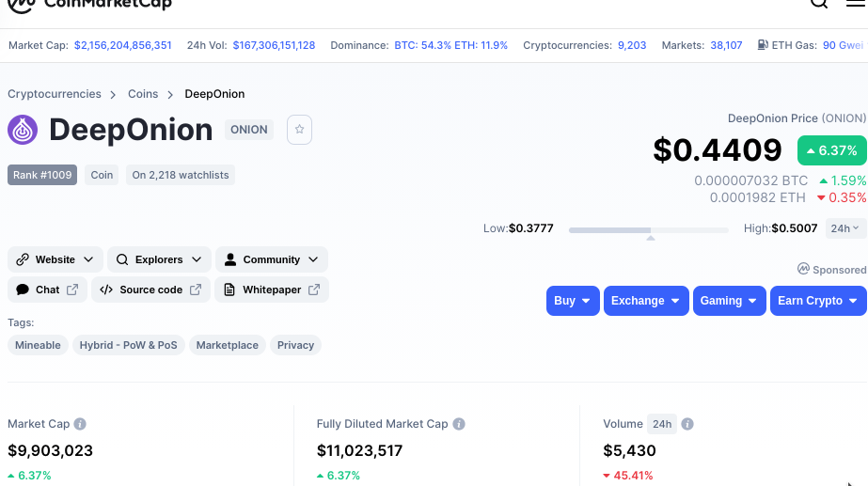
Task: Open the Exchange dropdown button
Action: click(646, 301)
